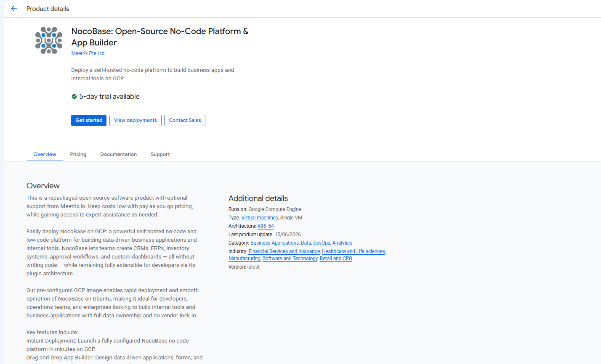Open the Retail and CPG industry link
The height and width of the screenshot is (364, 601).
(x=336, y=258)
